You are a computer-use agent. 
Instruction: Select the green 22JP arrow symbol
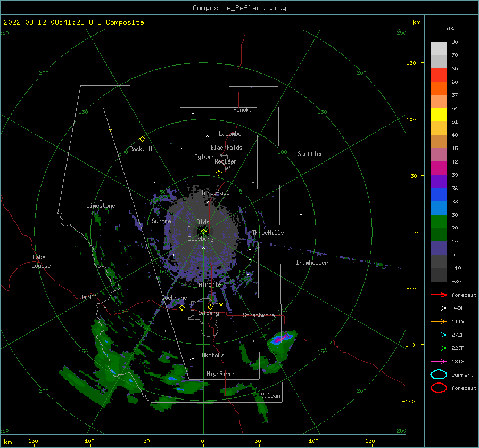(x=439, y=348)
